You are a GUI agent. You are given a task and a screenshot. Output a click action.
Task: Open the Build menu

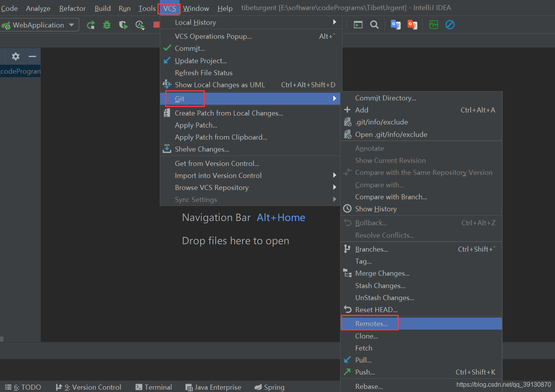pos(103,8)
